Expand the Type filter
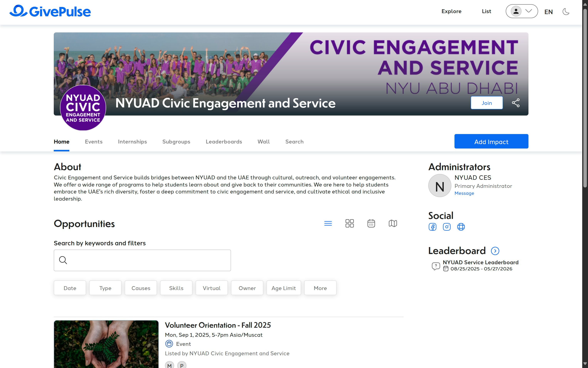This screenshot has width=588, height=368. [105, 288]
